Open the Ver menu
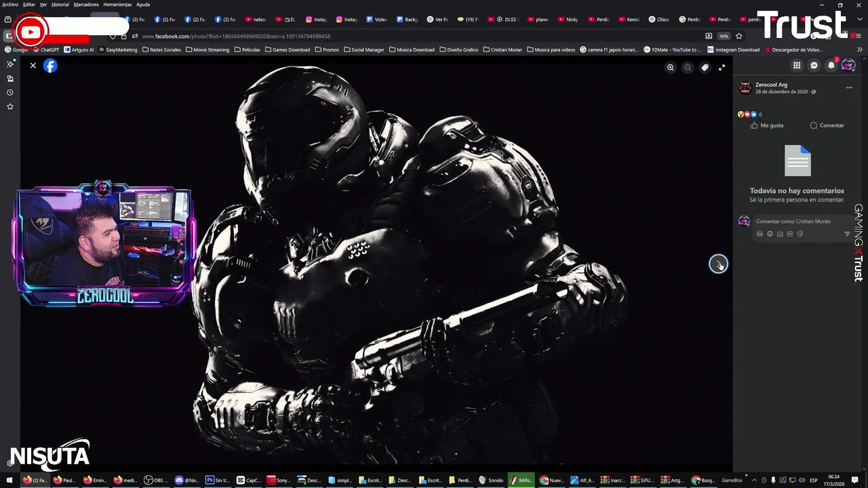This screenshot has width=868, height=488. [43, 4]
